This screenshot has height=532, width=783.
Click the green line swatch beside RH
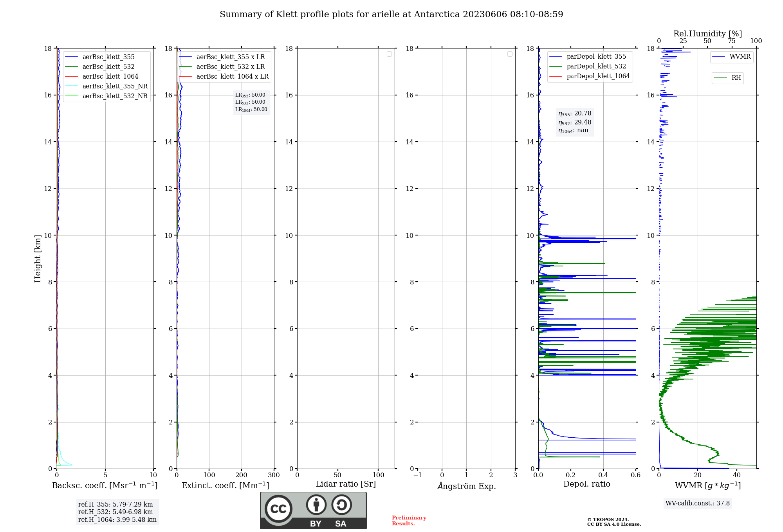pyautogui.click(x=720, y=78)
